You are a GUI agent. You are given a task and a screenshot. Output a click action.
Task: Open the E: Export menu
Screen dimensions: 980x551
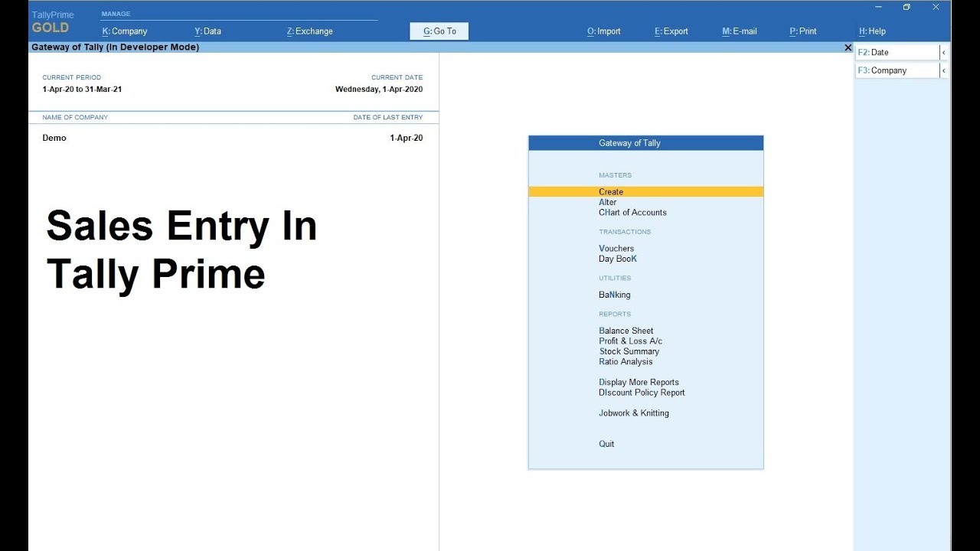671,31
